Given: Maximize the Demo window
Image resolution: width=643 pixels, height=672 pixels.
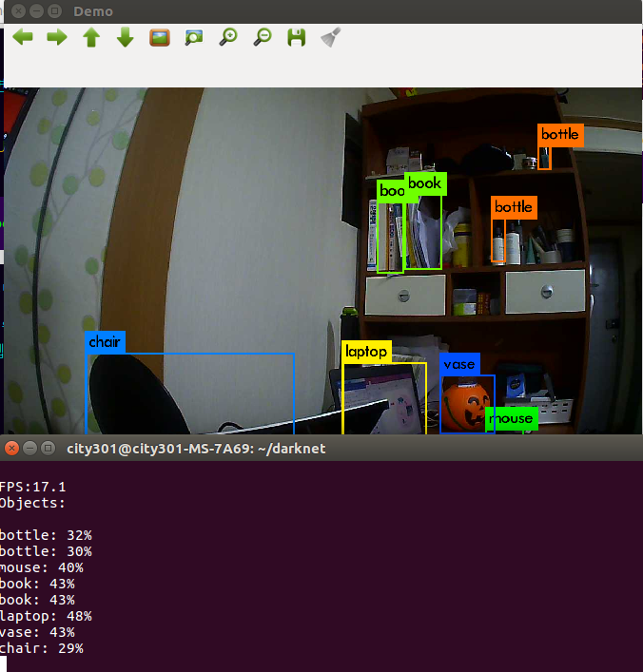Looking at the screenshot, I should click(54, 11).
